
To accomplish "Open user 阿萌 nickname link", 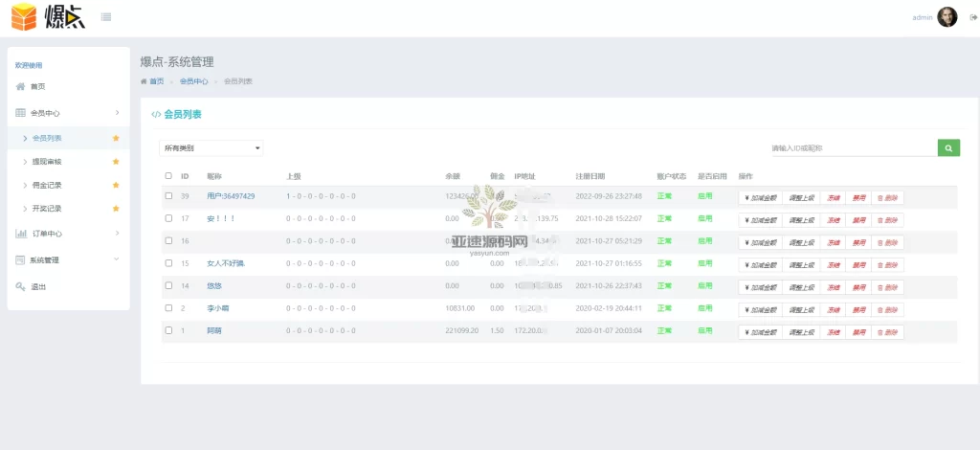I will click(213, 330).
